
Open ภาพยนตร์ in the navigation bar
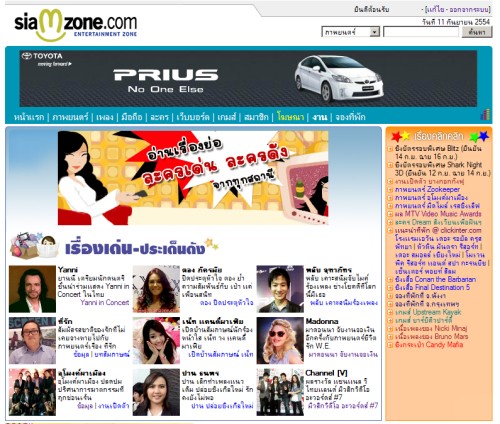point(70,117)
